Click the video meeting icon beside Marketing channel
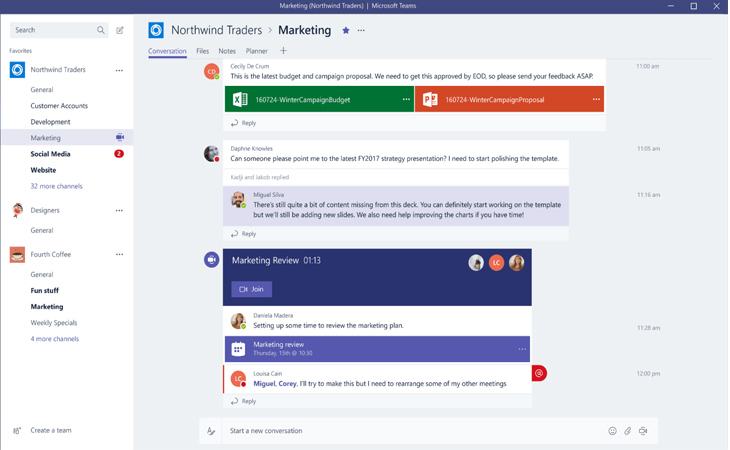The width and height of the screenshot is (730, 450). [120, 137]
